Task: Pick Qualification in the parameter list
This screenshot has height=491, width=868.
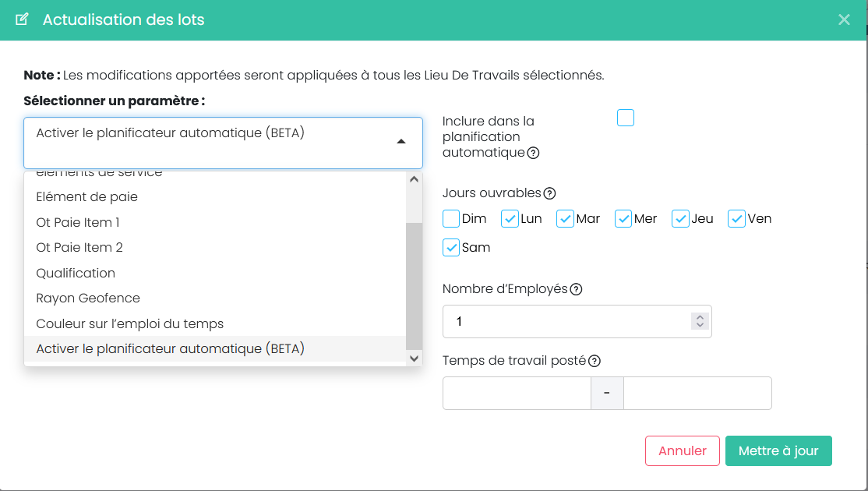Action: (76, 273)
